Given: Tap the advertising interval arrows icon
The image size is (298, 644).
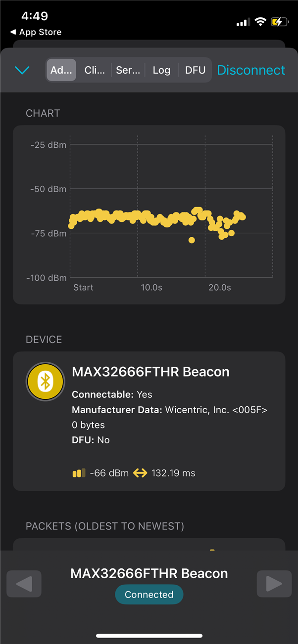Looking at the screenshot, I should coord(140,473).
